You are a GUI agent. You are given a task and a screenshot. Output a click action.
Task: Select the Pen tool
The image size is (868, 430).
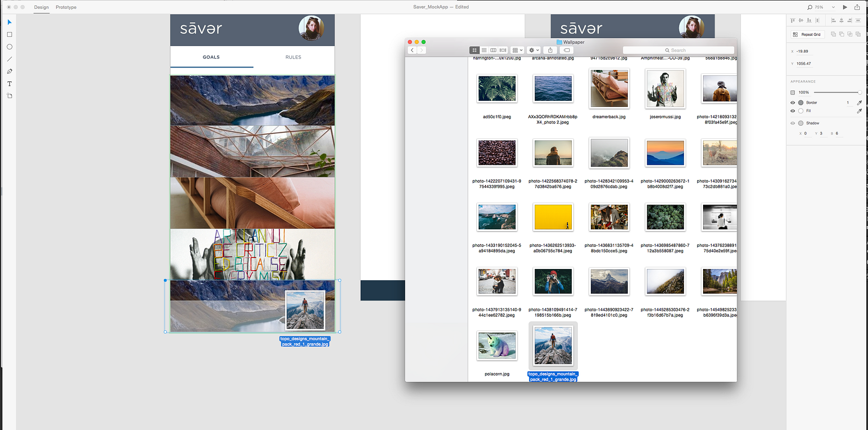9,72
